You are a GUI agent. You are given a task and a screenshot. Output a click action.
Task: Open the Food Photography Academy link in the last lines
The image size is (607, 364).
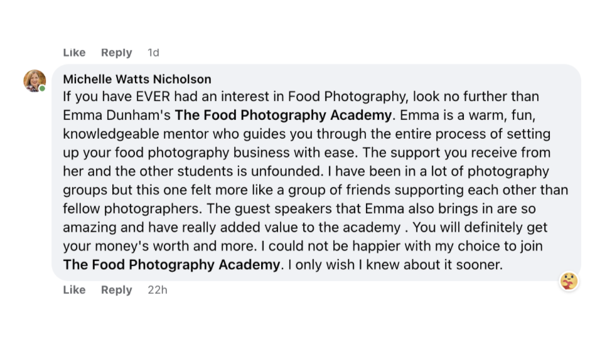pyautogui.click(x=171, y=265)
